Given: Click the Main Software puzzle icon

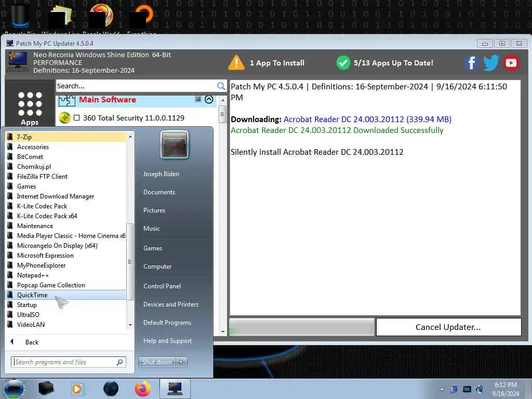Looking at the screenshot, I should [x=67, y=101].
